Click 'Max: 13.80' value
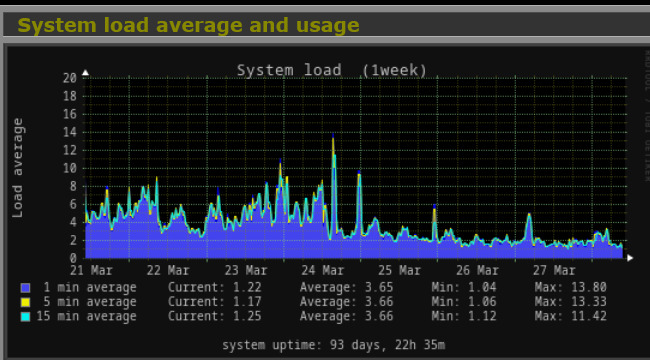The image size is (650, 360). click(570, 287)
